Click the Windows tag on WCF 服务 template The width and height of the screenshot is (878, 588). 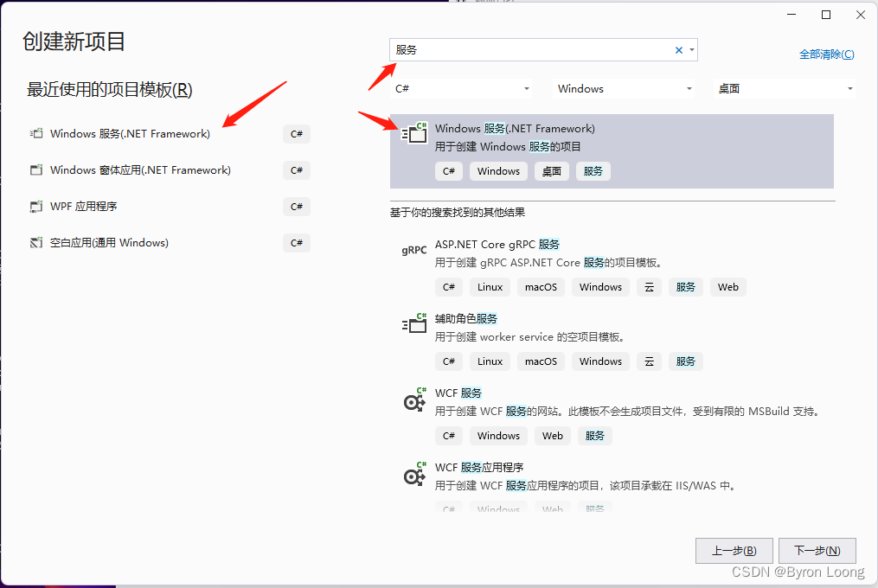point(498,436)
